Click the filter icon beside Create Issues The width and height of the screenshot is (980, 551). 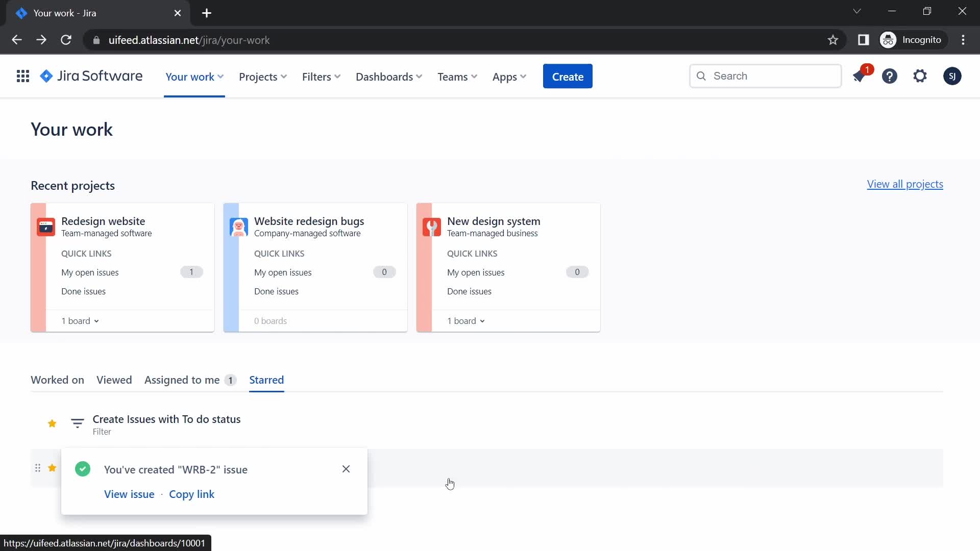pos(77,423)
